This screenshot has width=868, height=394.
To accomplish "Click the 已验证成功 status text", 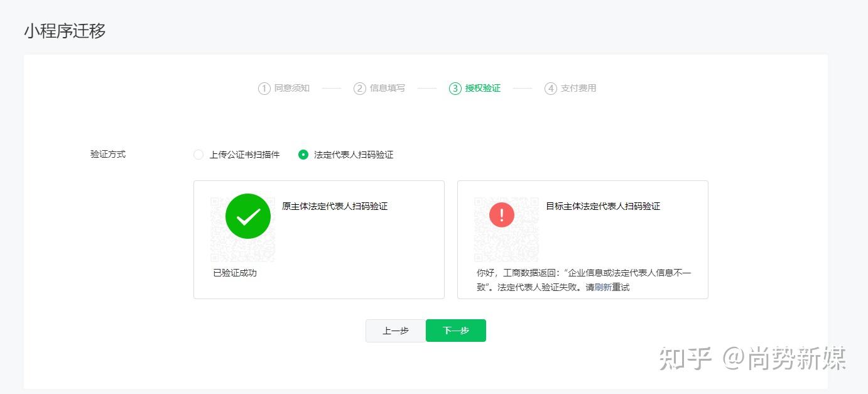I will tap(235, 273).
